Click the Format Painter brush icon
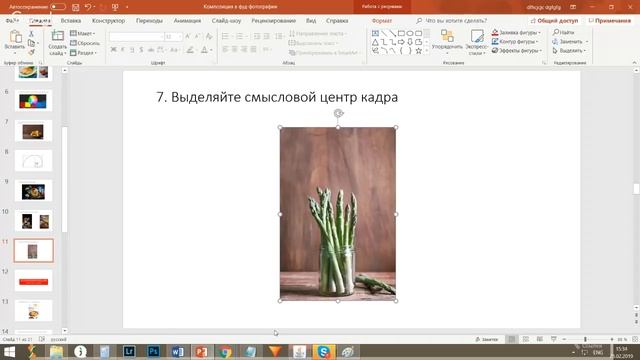Screen dimensions: 640x360 click(31, 52)
